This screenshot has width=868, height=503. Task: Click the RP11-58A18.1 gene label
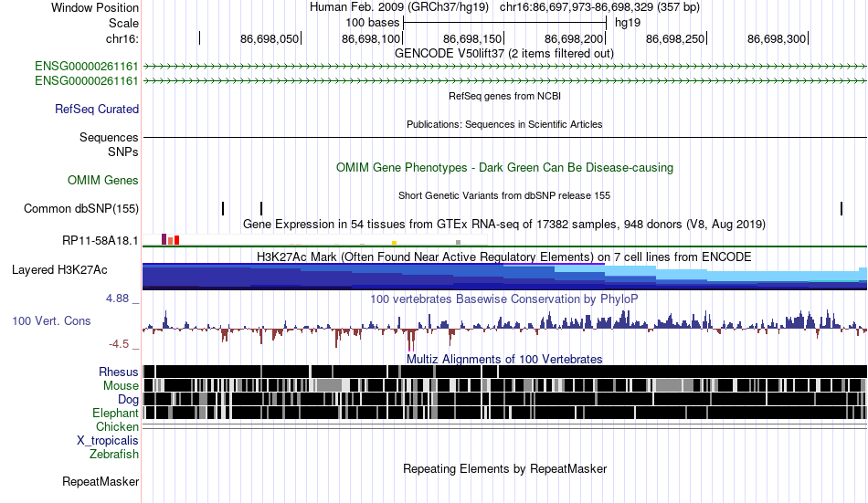tap(101, 241)
